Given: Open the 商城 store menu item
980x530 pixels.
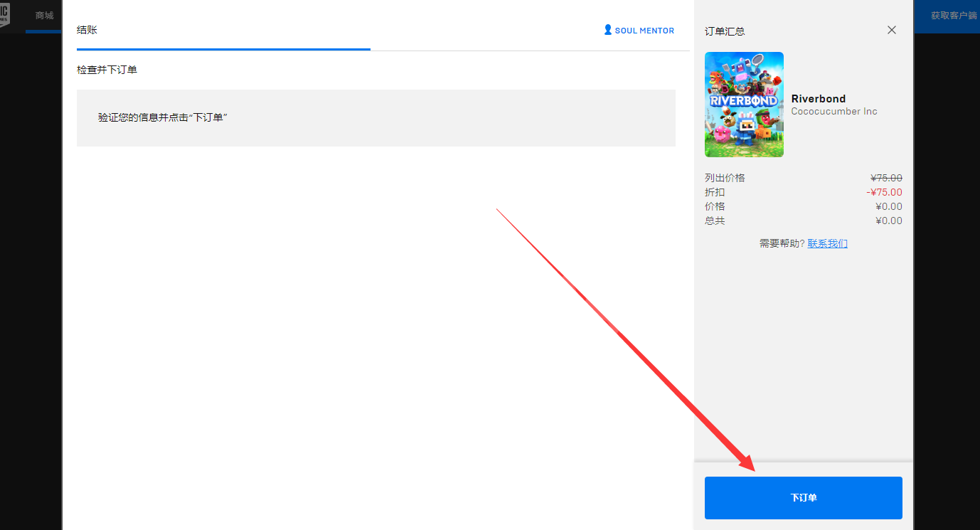Looking at the screenshot, I should [x=44, y=16].
